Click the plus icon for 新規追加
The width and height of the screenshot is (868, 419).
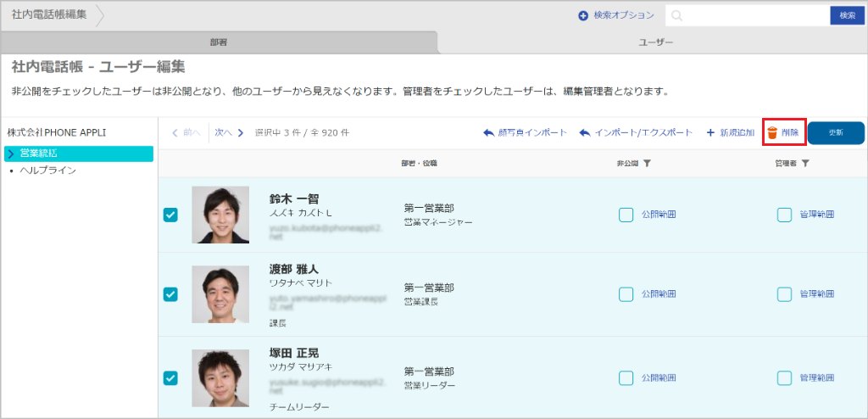[709, 133]
